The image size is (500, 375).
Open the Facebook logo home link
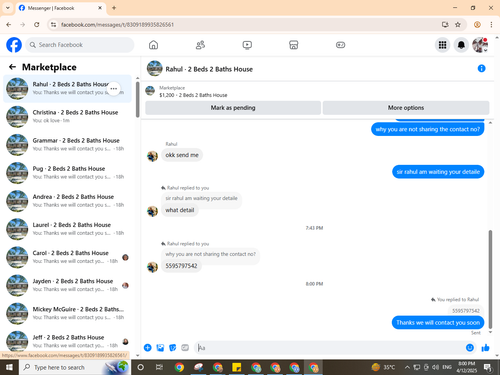(x=14, y=45)
